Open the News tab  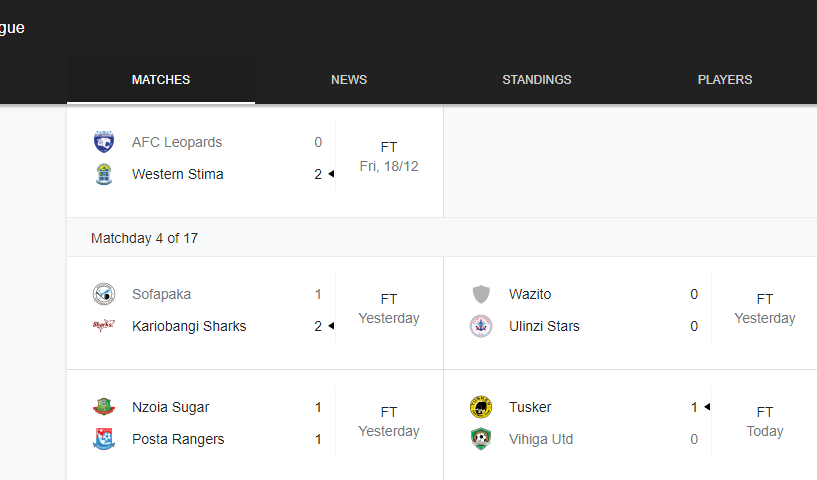(x=349, y=80)
